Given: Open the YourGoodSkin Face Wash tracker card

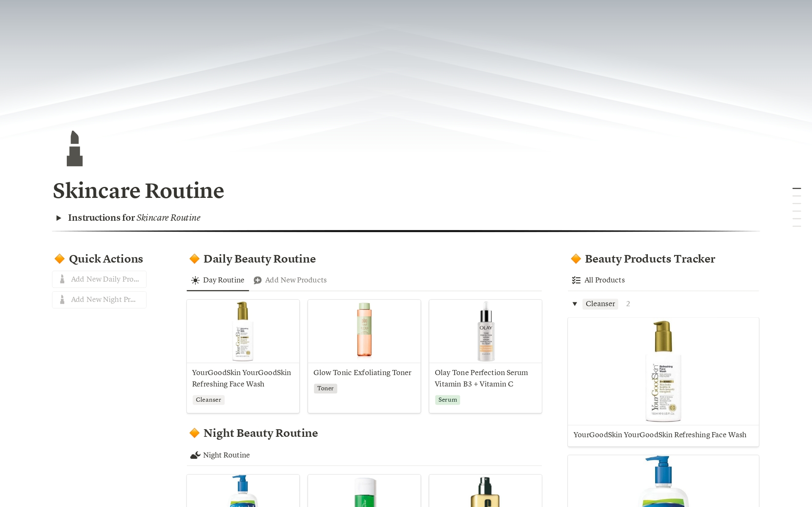Looking at the screenshot, I should 663,381.
